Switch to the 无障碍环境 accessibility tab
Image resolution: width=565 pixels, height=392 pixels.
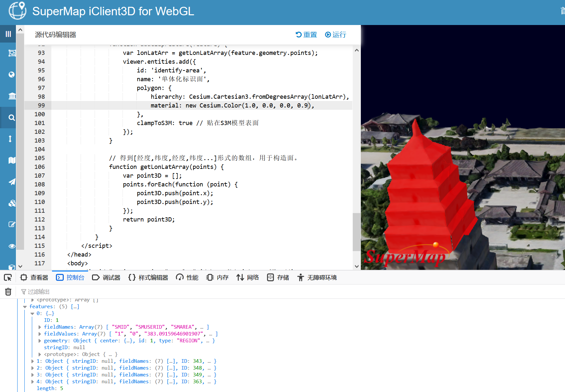pos(317,278)
